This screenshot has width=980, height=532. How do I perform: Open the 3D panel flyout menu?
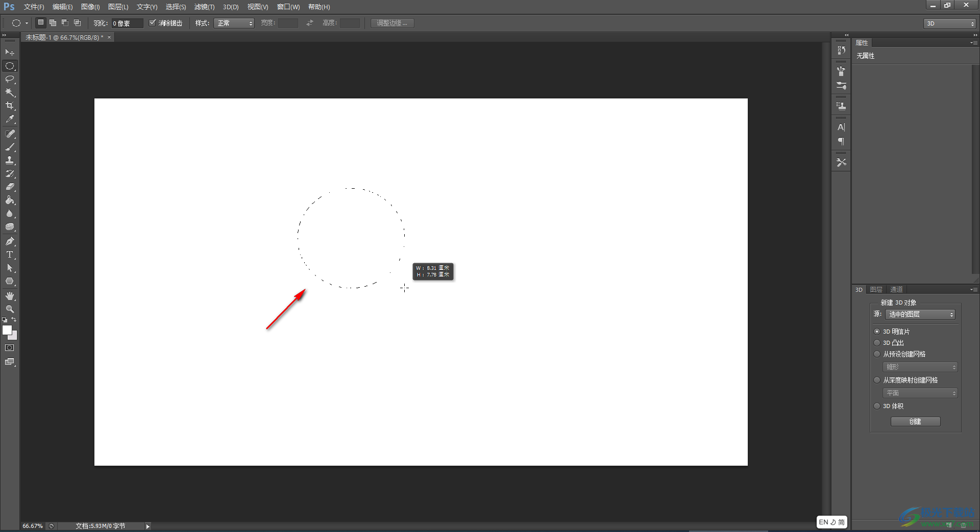(974, 290)
